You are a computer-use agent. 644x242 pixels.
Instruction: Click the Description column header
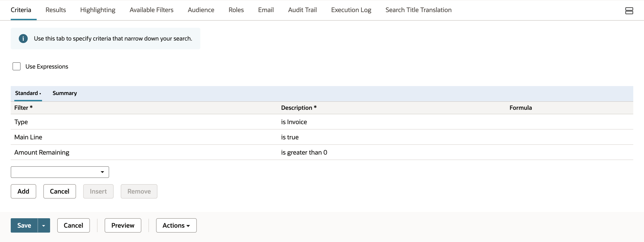[x=299, y=108]
